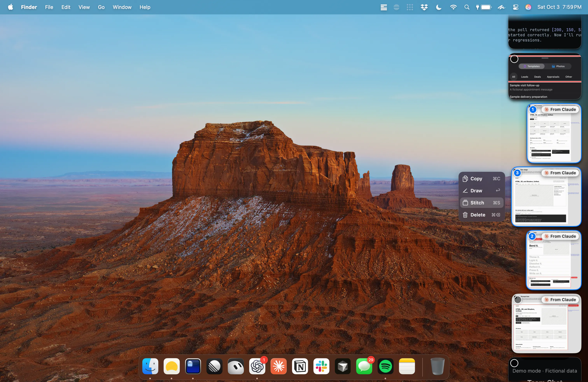Open the Edit menu
Image resolution: width=588 pixels, height=382 pixels.
(66, 7)
